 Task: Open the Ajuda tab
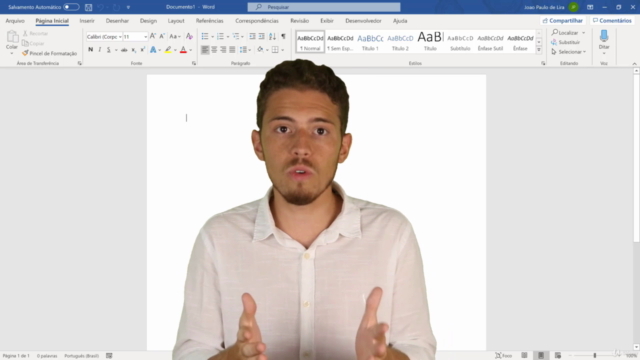tap(400, 20)
